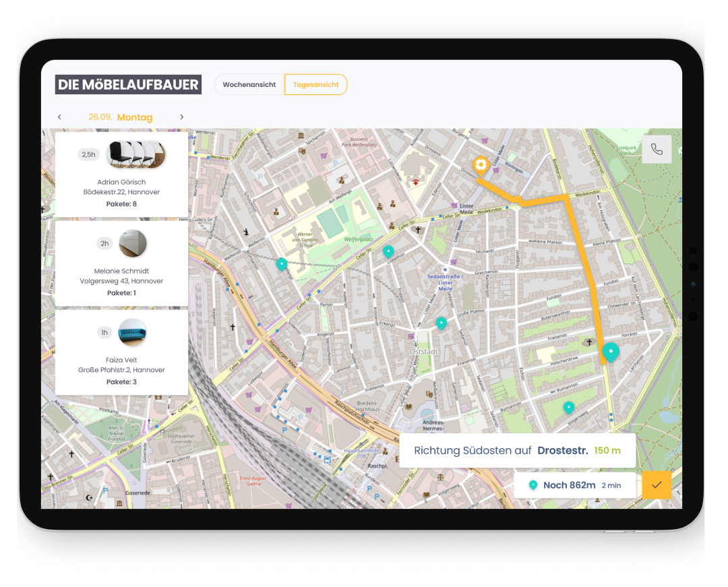Click the 1h duration badge

click(104, 332)
